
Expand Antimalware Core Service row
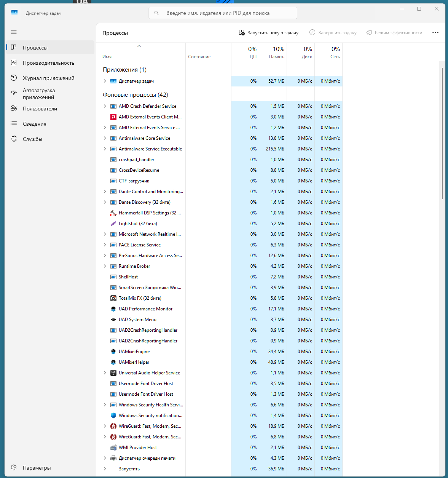[105, 138]
